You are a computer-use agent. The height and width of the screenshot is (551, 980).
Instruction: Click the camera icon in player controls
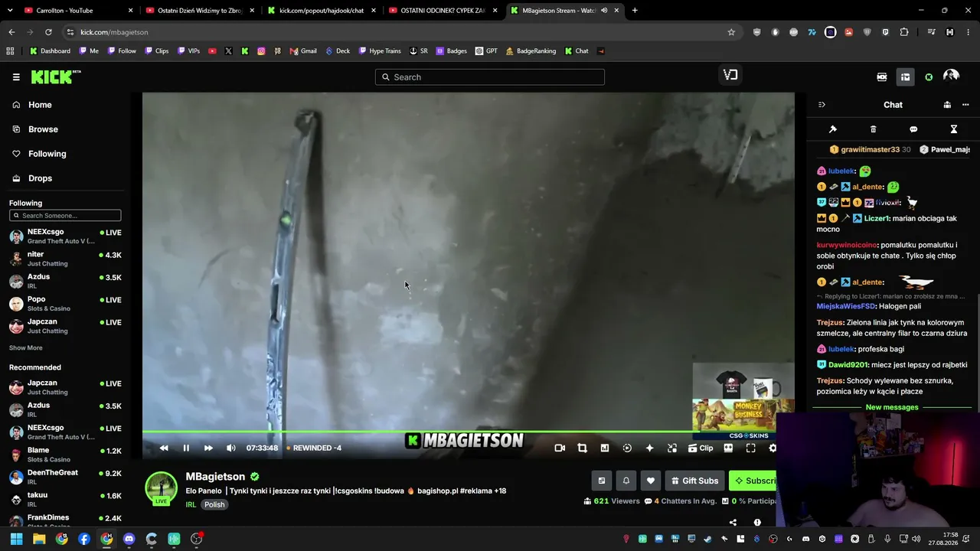tap(560, 448)
